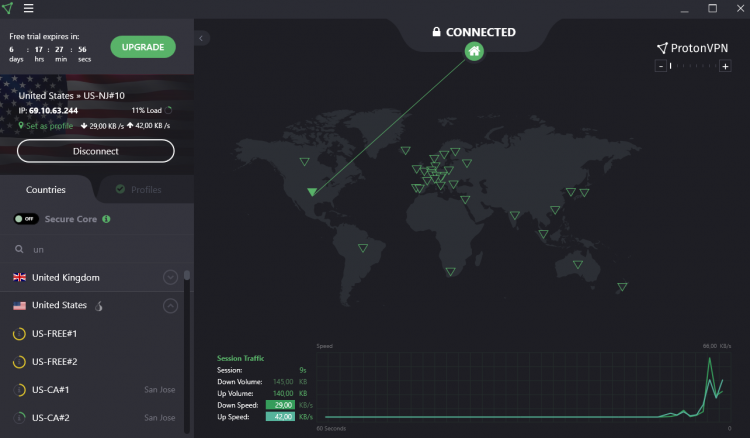750x438 pixels.
Task: Expand the United Kingdom server list
Action: click(x=170, y=277)
